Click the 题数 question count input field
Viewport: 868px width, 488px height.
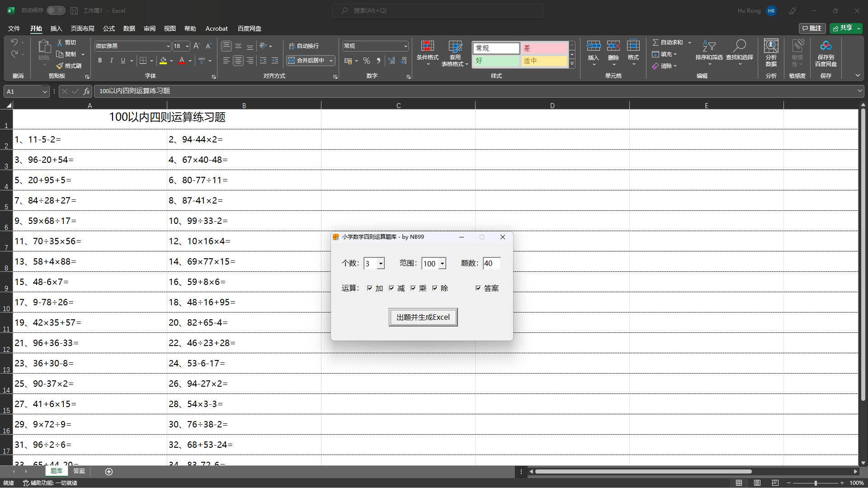[491, 264]
